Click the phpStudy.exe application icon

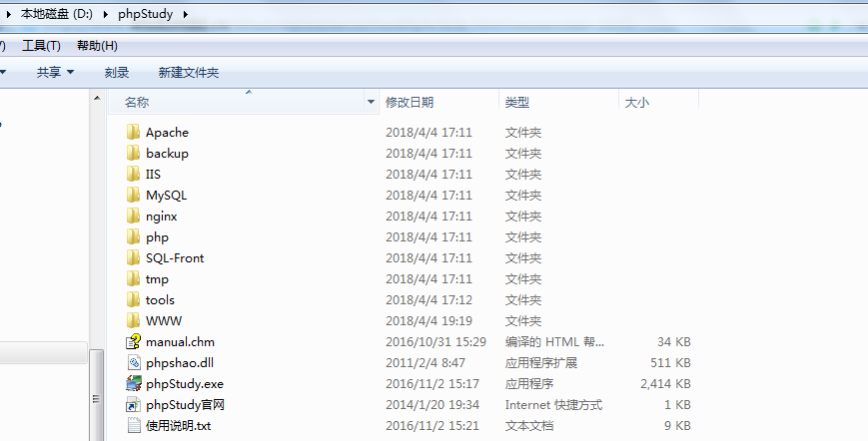point(134,383)
